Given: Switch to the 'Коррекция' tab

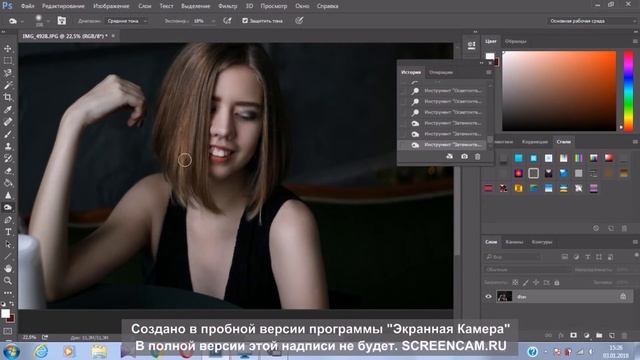Looking at the screenshot, I should click(535, 142).
